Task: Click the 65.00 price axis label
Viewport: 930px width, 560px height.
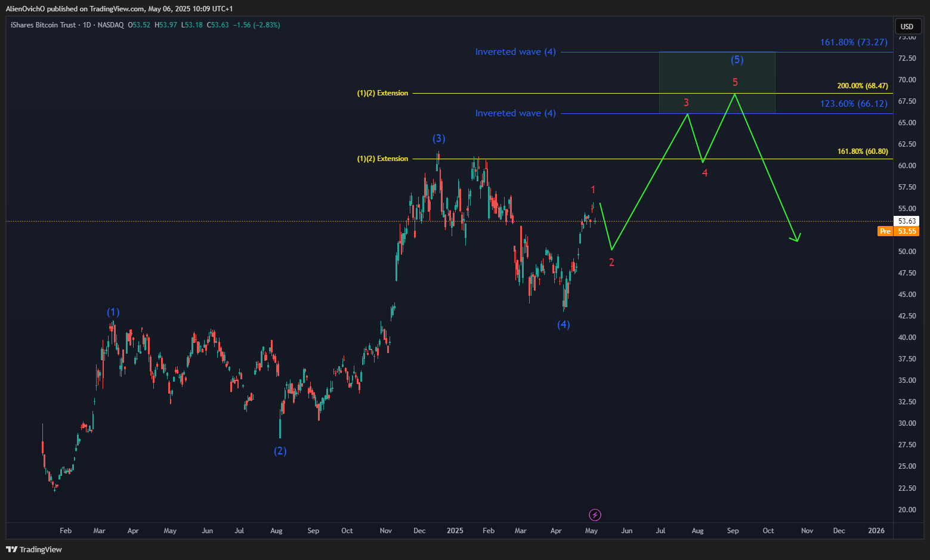Action: click(x=907, y=123)
